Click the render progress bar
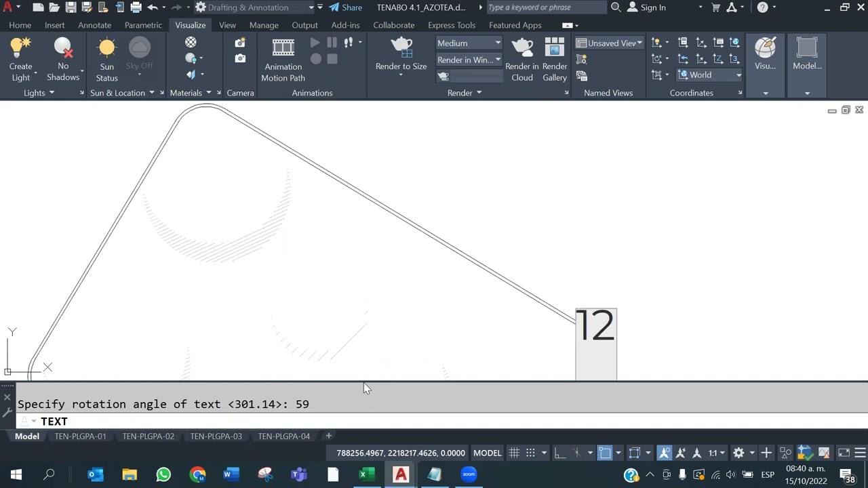Viewport: 868px width, 488px height. click(x=477, y=76)
